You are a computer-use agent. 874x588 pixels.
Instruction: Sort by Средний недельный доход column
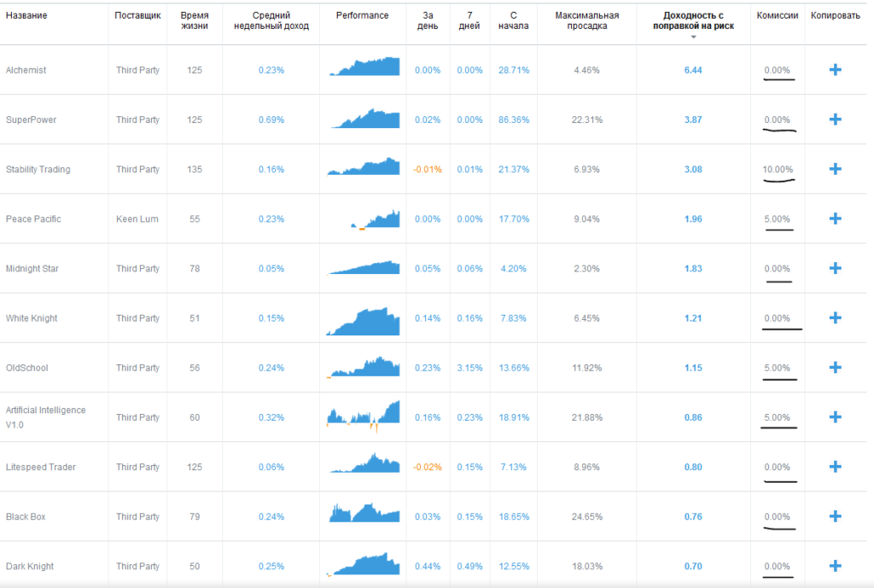pyautogui.click(x=271, y=20)
